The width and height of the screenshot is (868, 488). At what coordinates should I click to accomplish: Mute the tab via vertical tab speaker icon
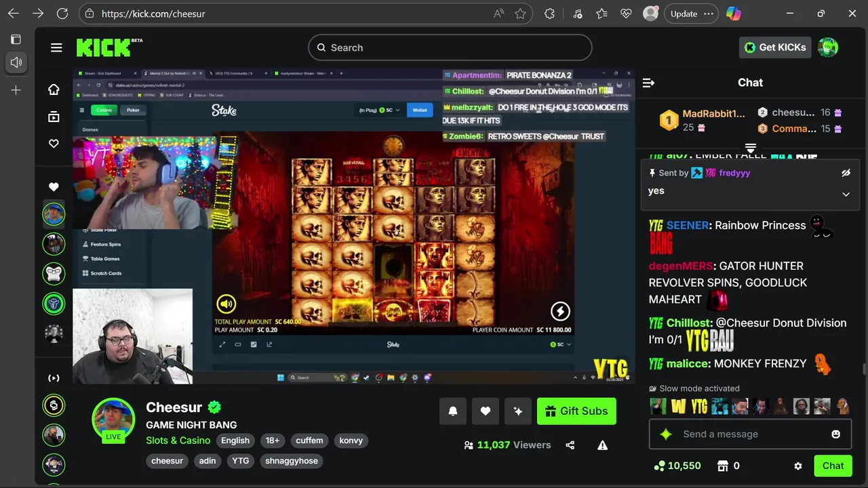16,62
